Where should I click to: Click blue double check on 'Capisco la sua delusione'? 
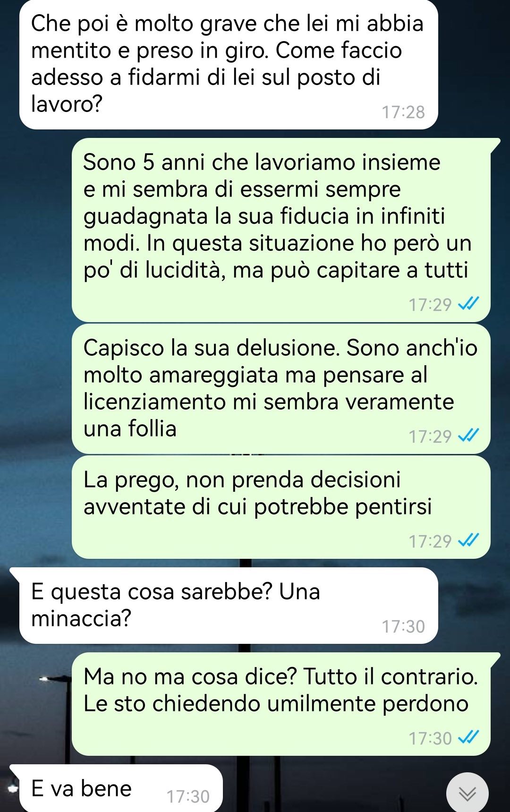click(x=469, y=436)
